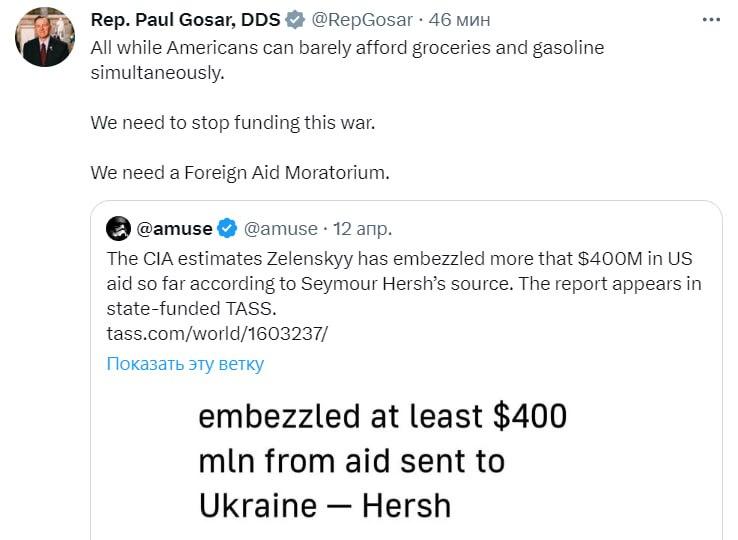This screenshot has width=738, height=540.
Task: Click "Показать эту ветку" to show thread
Action: pyautogui.click(x=185, y=363)
